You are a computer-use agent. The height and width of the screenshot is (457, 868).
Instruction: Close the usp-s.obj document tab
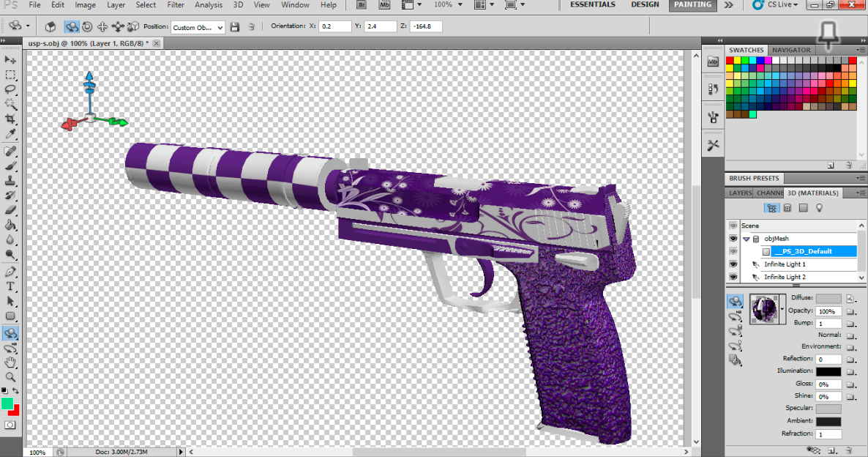coord(157,43)
